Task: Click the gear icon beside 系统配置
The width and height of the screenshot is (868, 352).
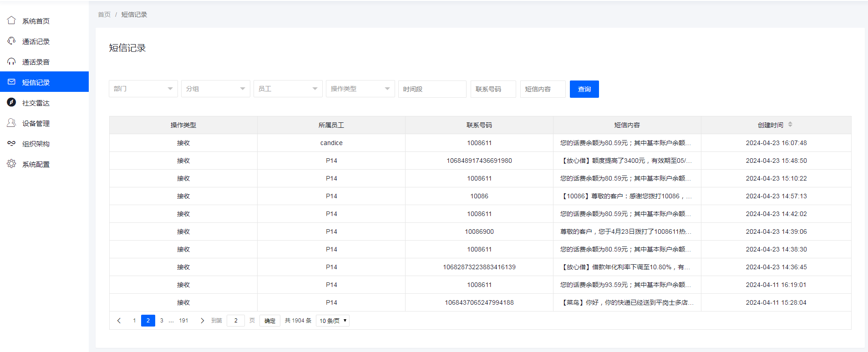Action: pyautogui.click(x=11, y=164)
